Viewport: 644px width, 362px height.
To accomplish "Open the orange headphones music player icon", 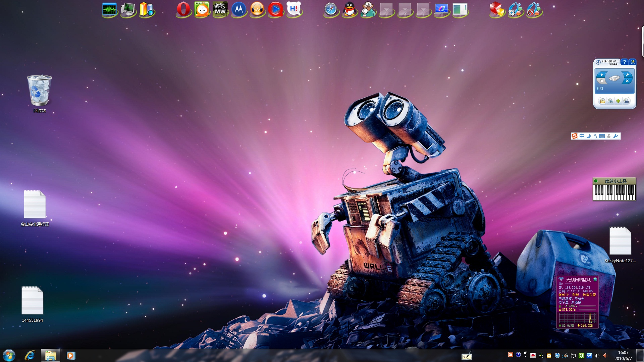I will 257,9.
